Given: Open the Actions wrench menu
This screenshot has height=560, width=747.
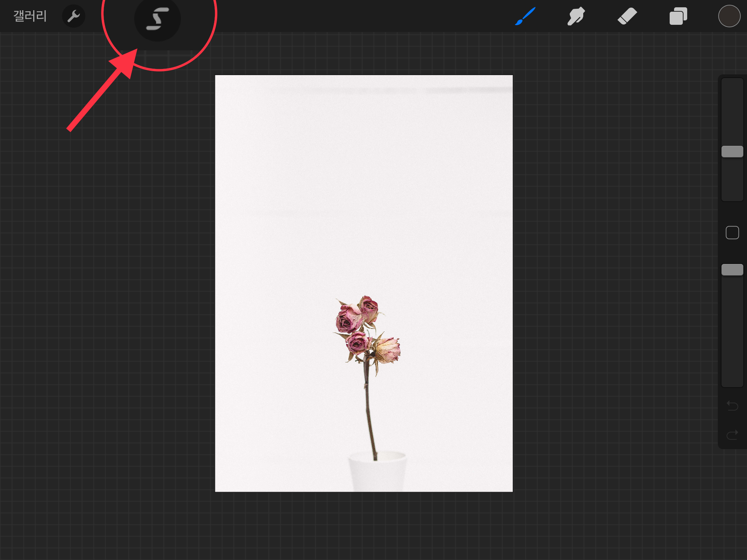Looking at the screenshot, I should point(74,16).
